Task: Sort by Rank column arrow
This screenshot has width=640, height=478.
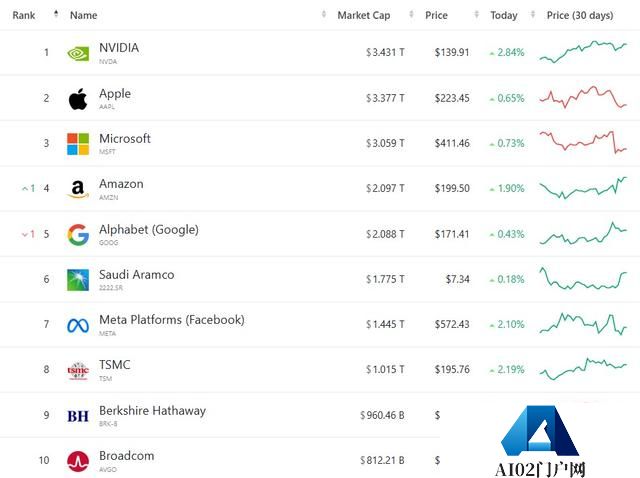Action: pos(56,14)
